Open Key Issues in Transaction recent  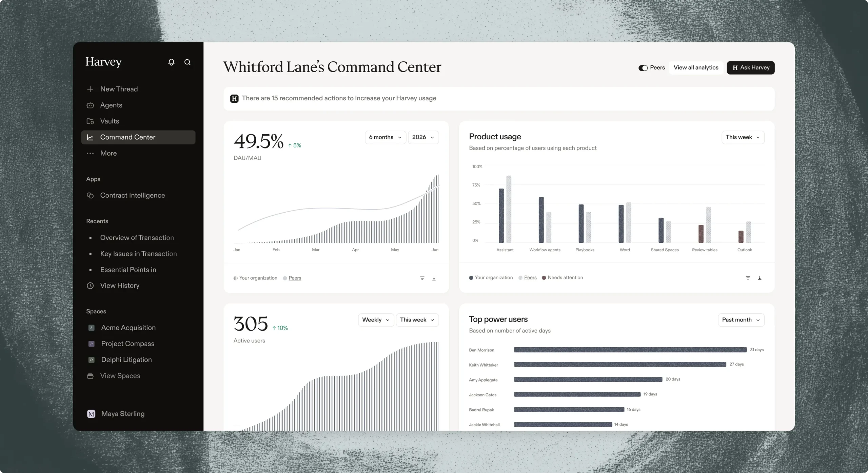coord(138,254)
